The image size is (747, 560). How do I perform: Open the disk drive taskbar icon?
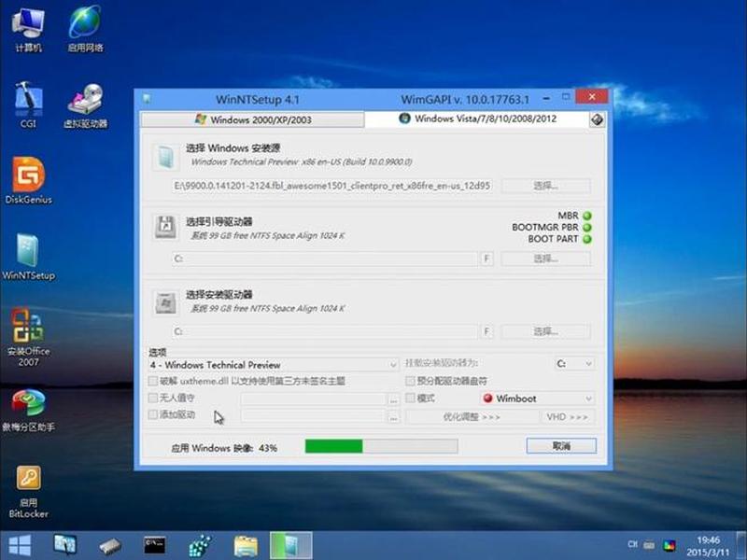click(110, 546)
